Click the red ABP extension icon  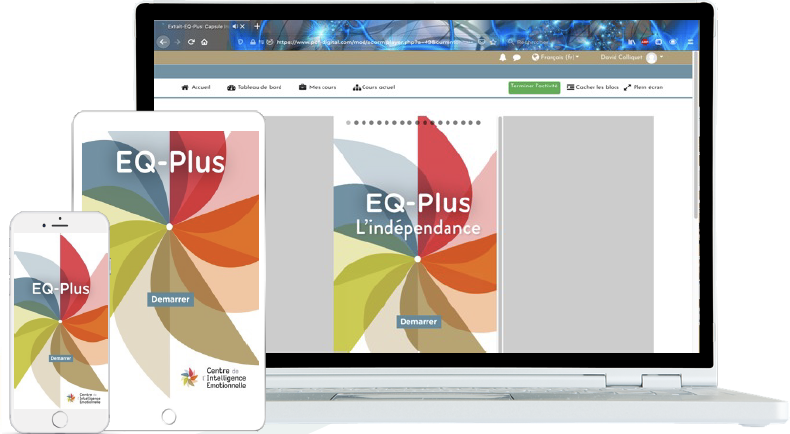coord(645,42)
